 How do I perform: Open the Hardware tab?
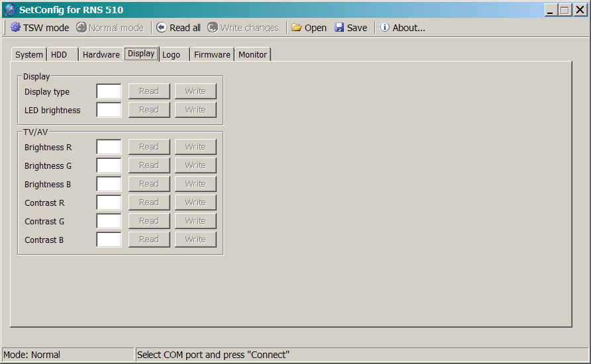click(101, 54)
